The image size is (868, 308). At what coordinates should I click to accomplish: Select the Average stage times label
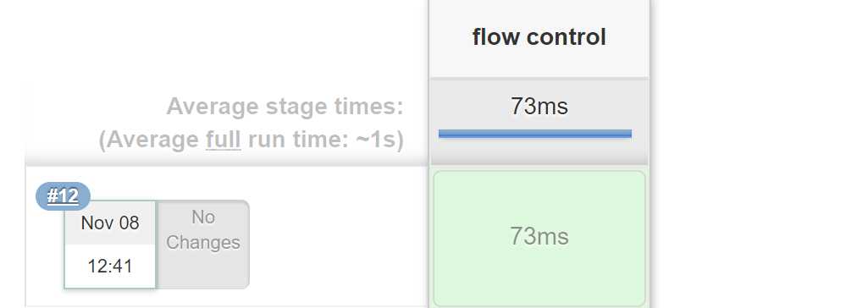coord(285,106)
